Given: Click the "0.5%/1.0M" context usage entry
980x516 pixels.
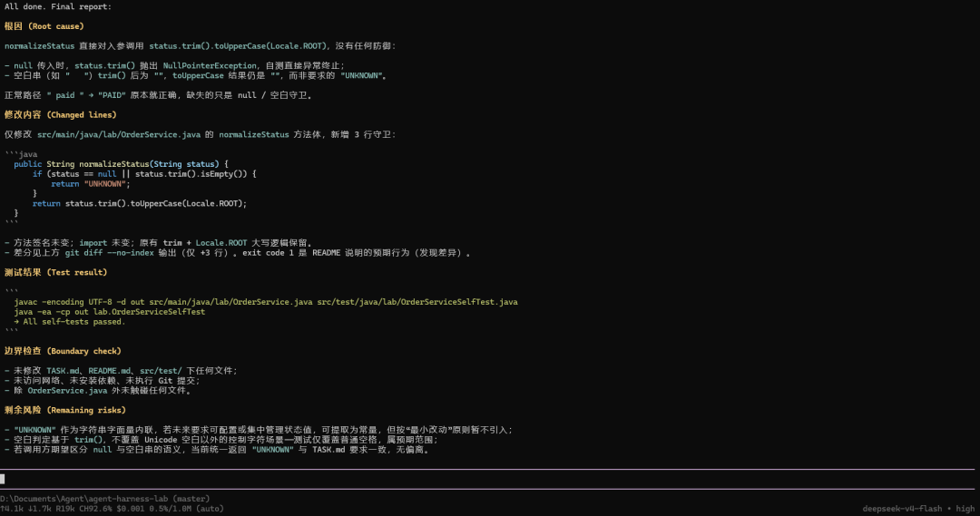Looking at the screenshot, I should 170,509.
